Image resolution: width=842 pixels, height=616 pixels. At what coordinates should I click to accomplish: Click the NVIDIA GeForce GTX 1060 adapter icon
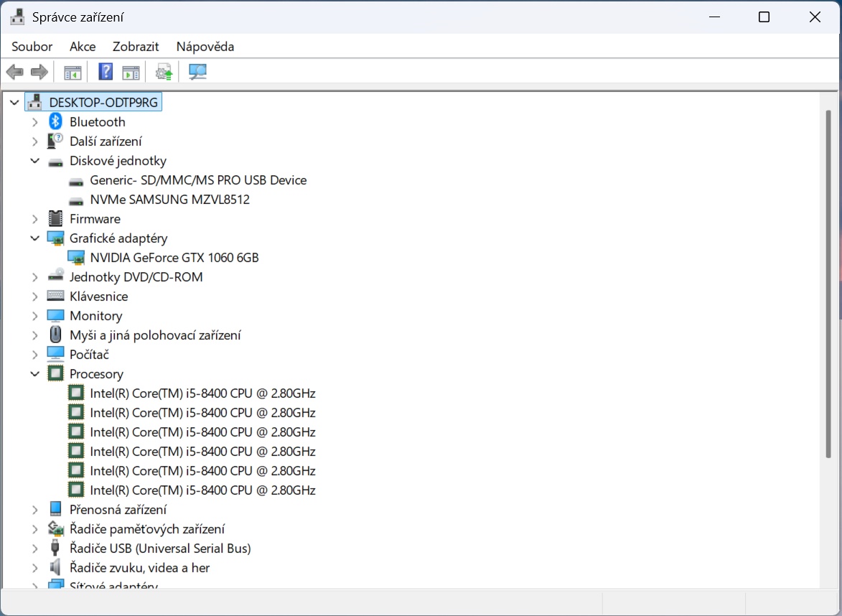75,258
